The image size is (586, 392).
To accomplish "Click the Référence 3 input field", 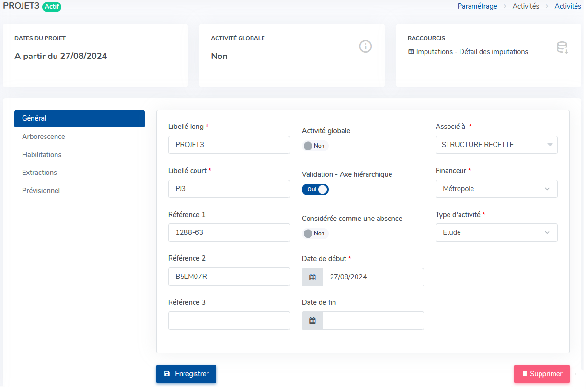I will pos(229,321).
